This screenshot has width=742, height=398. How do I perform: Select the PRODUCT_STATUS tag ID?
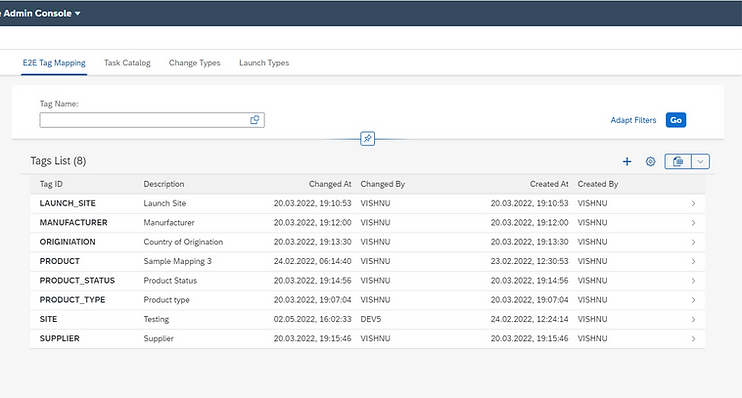(x=77, y=281)
